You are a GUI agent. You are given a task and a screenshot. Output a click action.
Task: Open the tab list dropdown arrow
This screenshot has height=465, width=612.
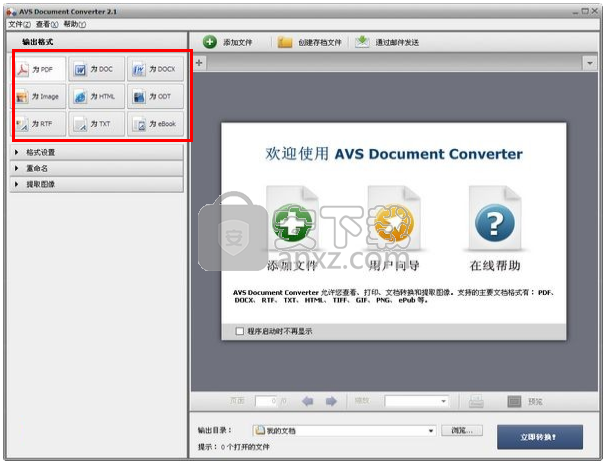590,62
